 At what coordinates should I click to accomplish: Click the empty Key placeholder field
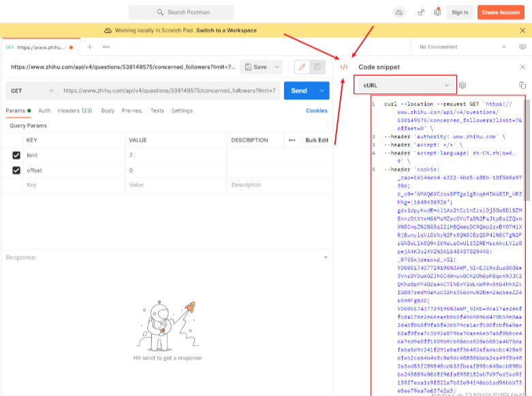(74, 185)
